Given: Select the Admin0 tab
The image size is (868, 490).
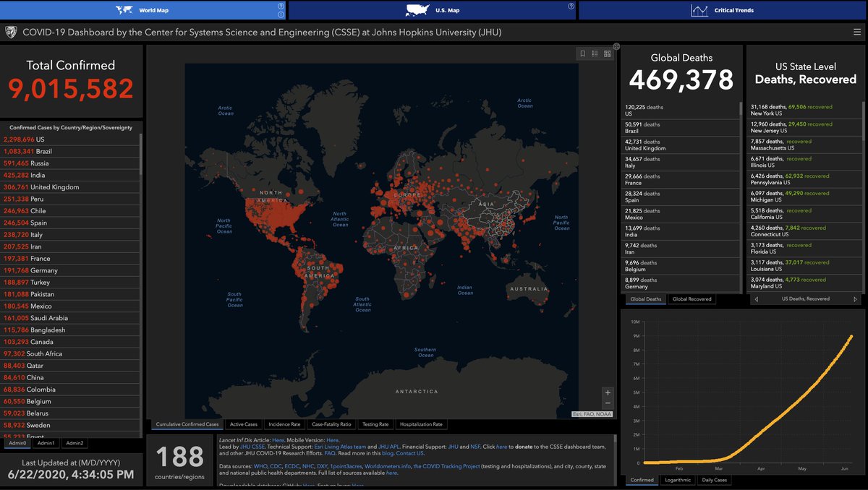Looking at the screenshot, I should pos(17,443).
